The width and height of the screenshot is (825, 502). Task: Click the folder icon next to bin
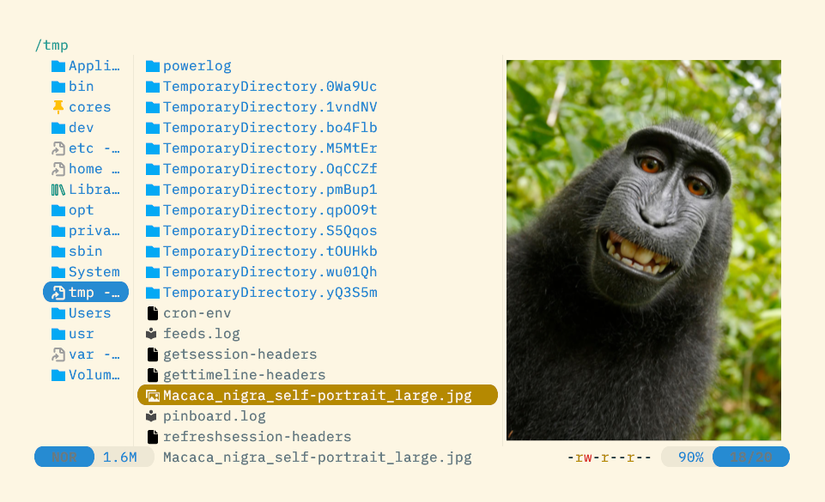pyautogui.click(x=58, y=87)
